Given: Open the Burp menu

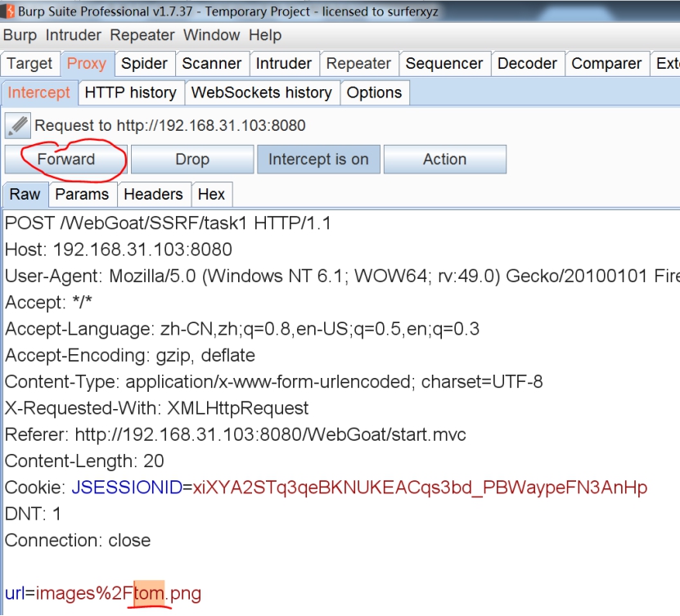Looking at the screenshot, I should tap(20, 35).
